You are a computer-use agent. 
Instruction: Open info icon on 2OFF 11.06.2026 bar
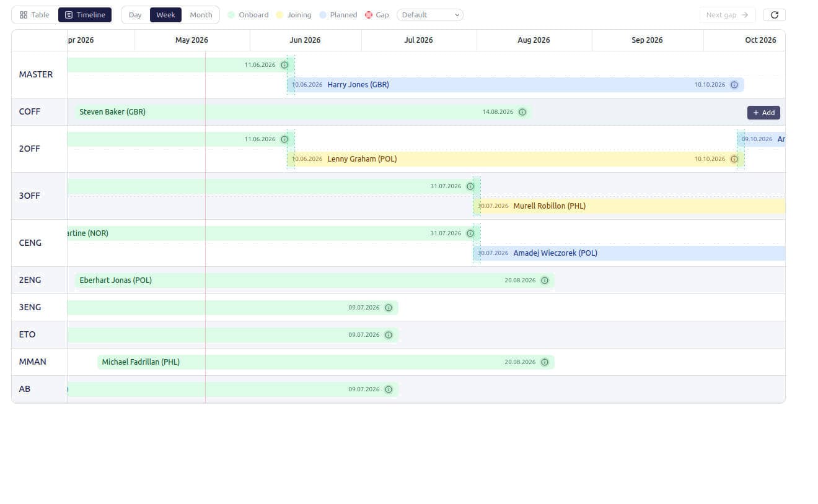point(284,139)
